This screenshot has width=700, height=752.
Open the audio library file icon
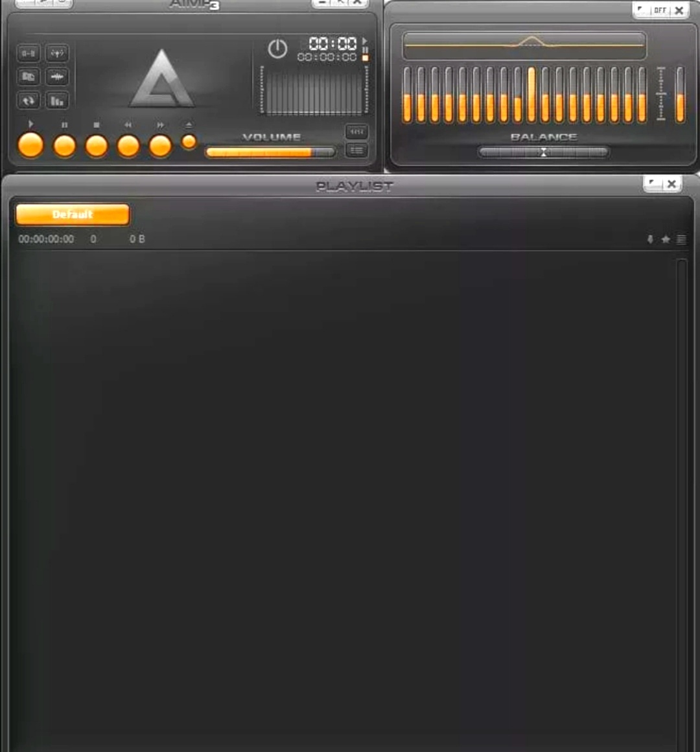(x=29, y=76)
